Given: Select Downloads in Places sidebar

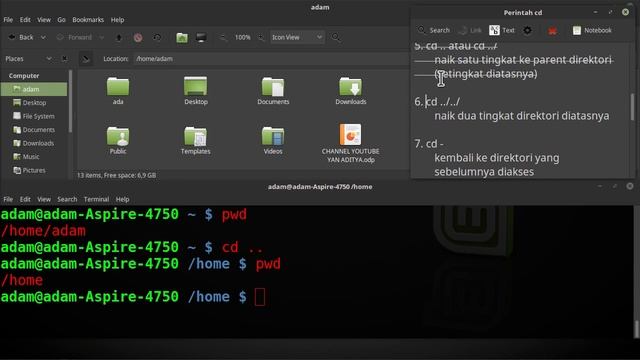Looking at the screenshot, I should [x=34, y=143].
